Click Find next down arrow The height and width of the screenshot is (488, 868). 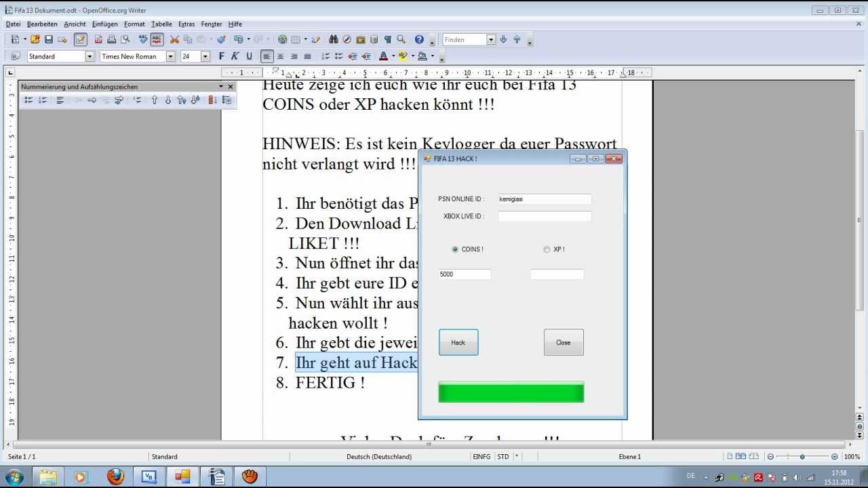503,39
